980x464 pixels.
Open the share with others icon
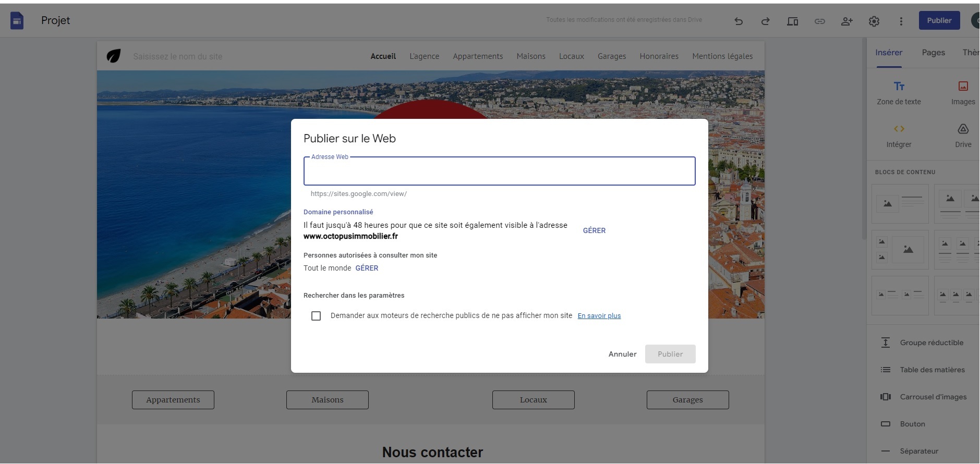tap(847, 21)
